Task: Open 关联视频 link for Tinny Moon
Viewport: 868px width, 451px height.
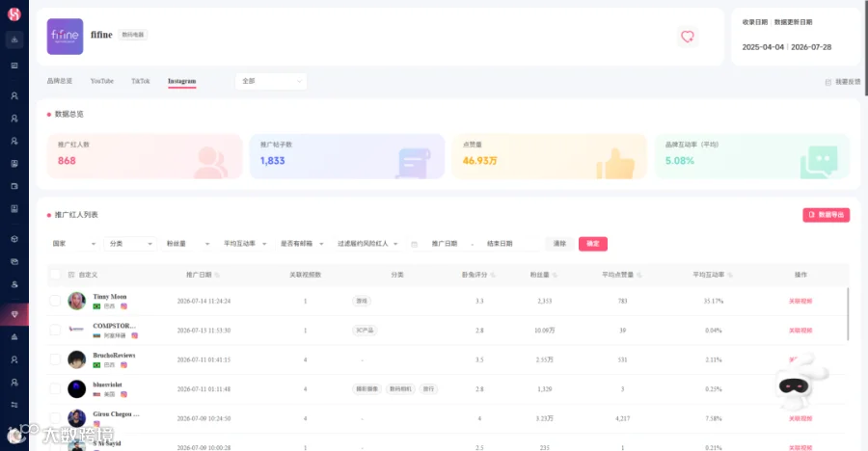Action: (800, 301)
